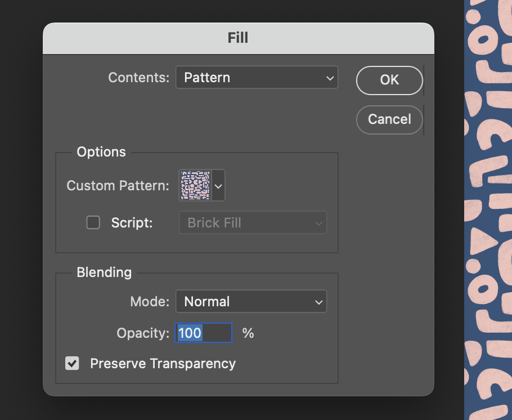Click the Fill dialog title bar

pos(238,38)
